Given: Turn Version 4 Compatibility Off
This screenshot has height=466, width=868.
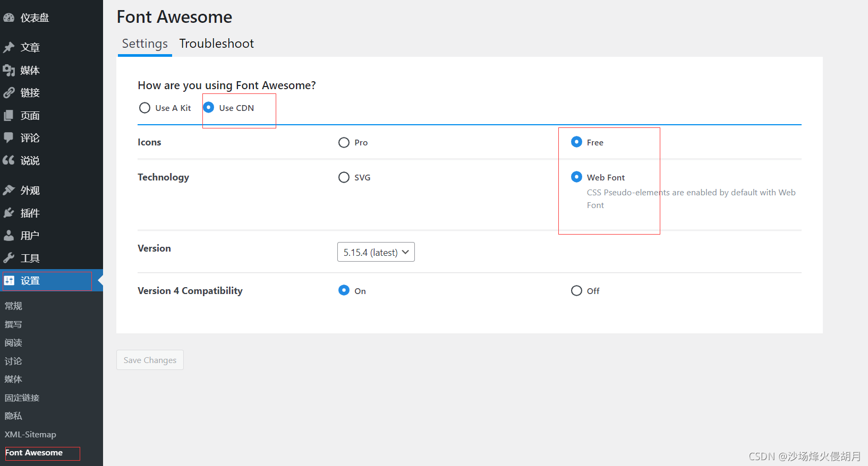Looking at the screenshot, I should coord(576,290).
